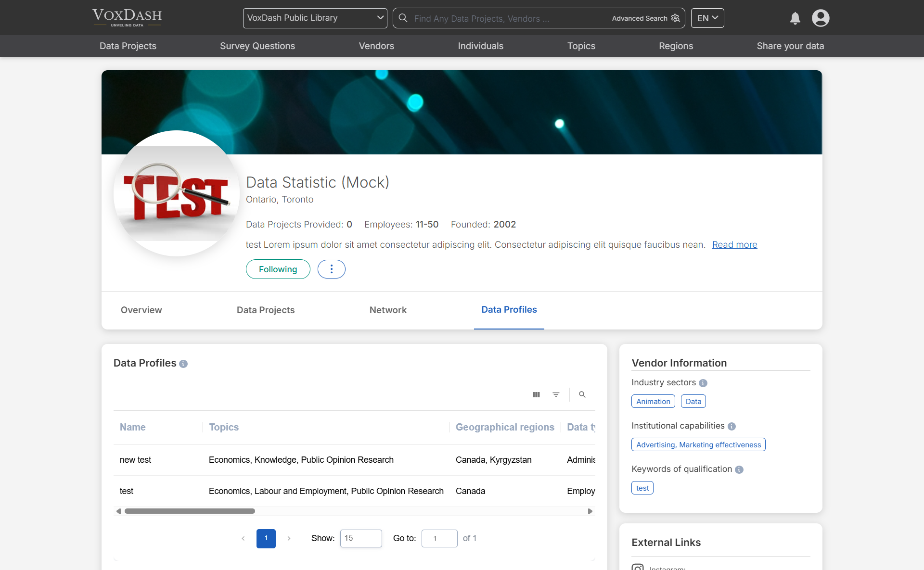Screen dimensions: 924x570
Task: Click info icon beside Data Profiles heading
Action: click(x=183, y=364)
